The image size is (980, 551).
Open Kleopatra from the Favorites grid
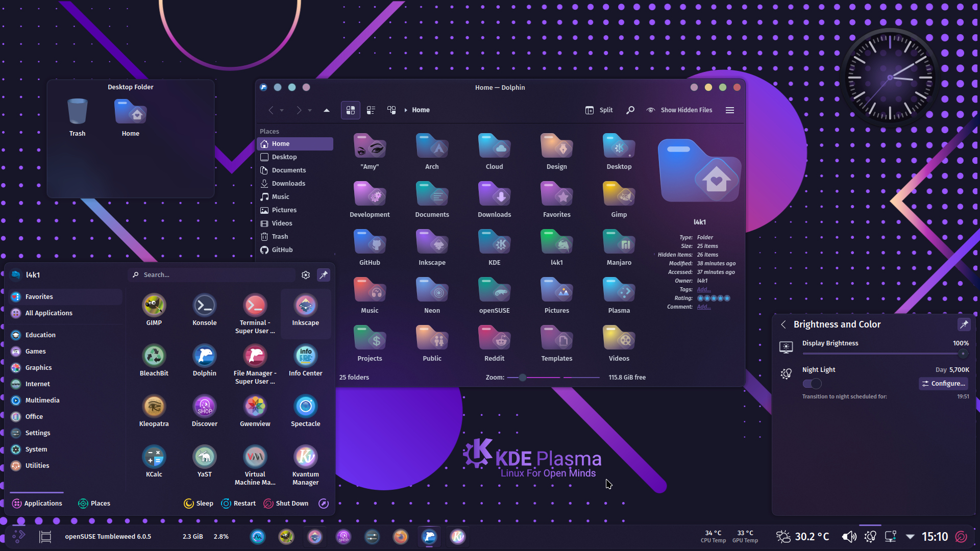click(154, 411)
